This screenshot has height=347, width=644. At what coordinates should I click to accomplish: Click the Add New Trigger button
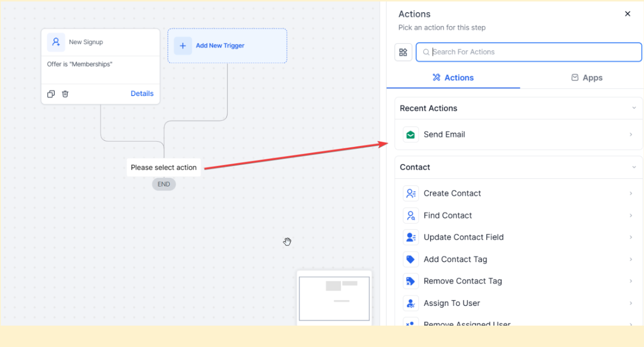[220, 46]
